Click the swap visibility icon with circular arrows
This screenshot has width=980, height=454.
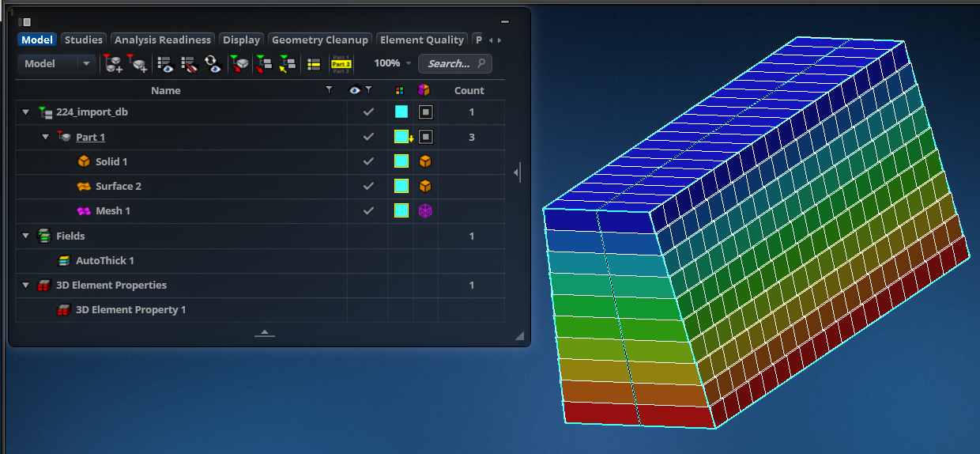pyautogui.click(x=212, y=64)
